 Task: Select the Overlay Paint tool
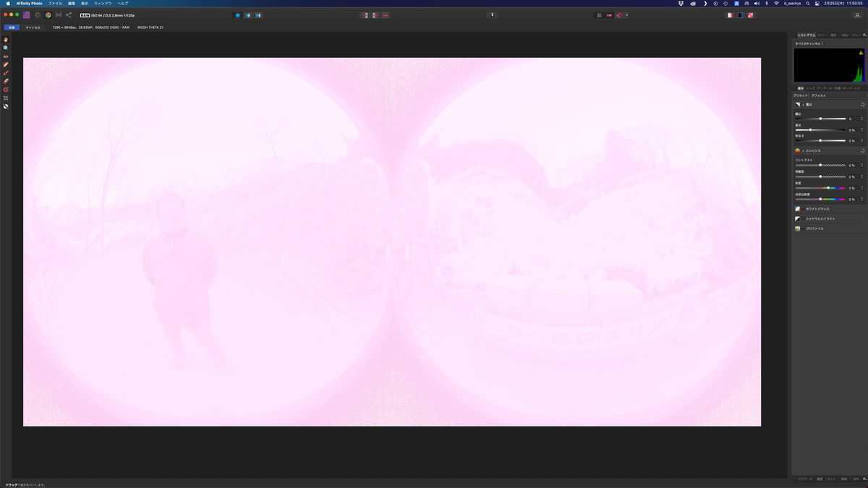coord(5,72)
